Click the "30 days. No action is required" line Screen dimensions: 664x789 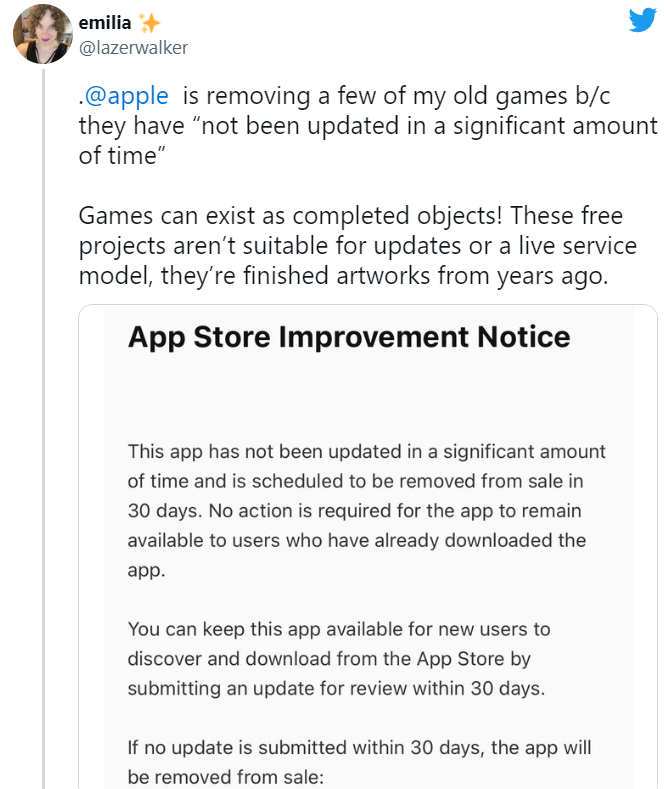click(354, 510)
